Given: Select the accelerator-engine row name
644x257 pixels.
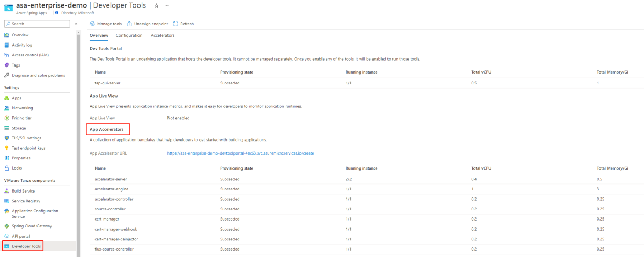Looking at the screenshot, I should coord(111,189).
